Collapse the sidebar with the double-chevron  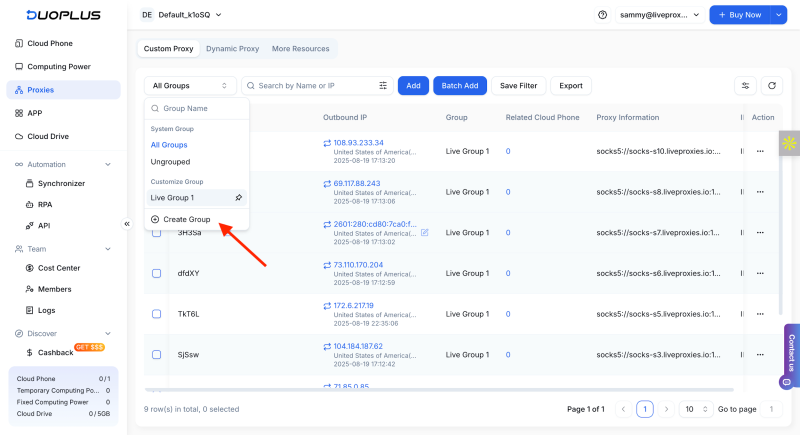coord(127,224)
